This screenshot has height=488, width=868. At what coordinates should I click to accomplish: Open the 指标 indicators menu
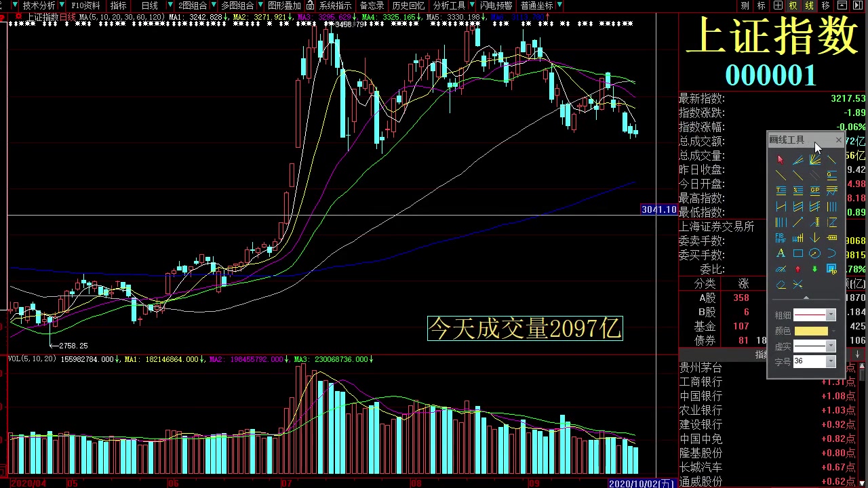pyautogui.click(x=119, y=5)
